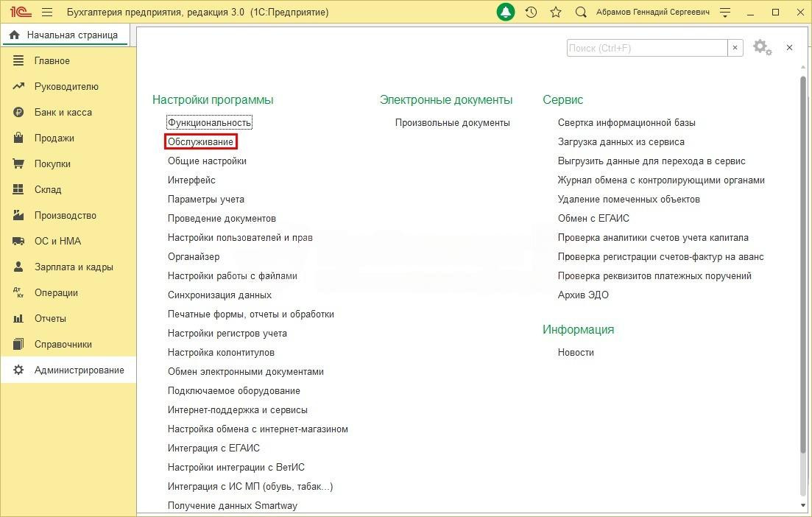Screen dimensions: 812x517
Task: Open Удаление помеченных объектов
Action: pos(629,200)
